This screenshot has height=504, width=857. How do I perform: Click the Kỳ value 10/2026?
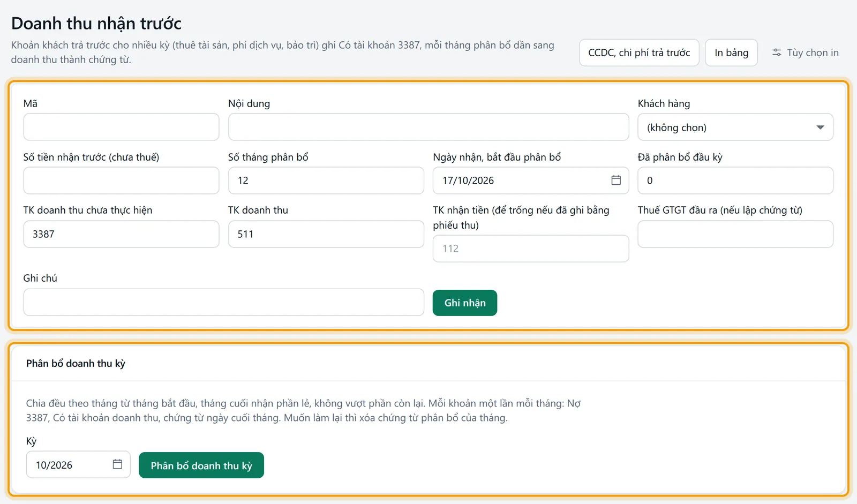[54, 465]
